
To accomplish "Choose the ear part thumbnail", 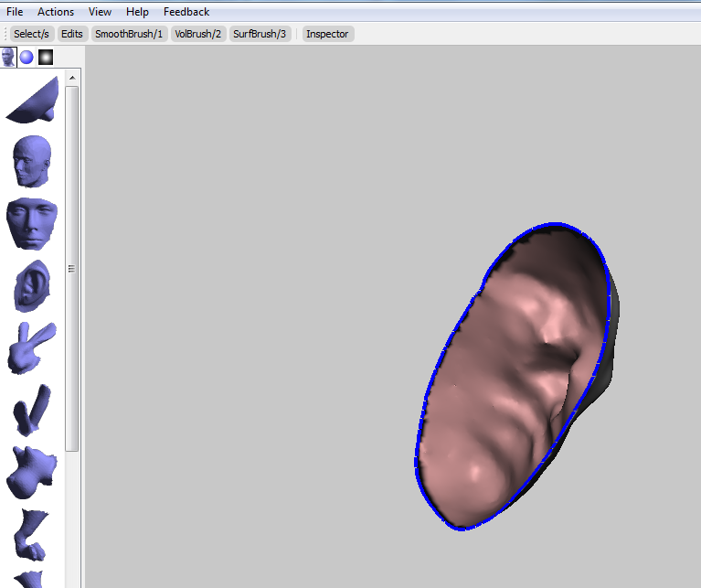I will [32, 285].
